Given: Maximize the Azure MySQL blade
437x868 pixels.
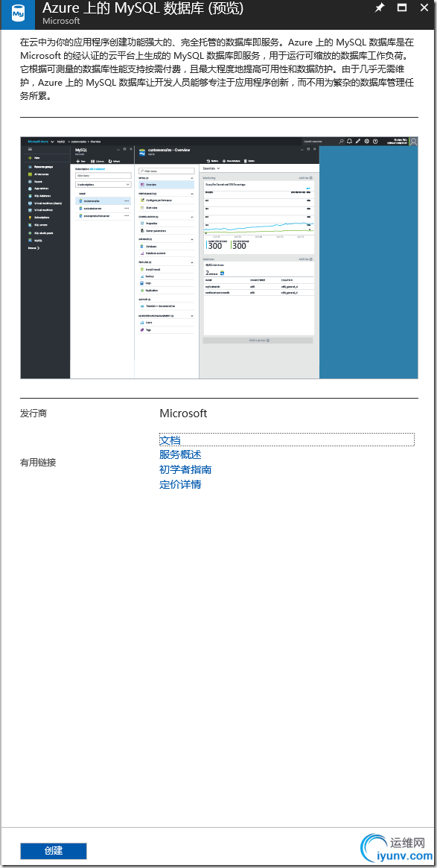Looking at the screenshot, I should point(402,7).
